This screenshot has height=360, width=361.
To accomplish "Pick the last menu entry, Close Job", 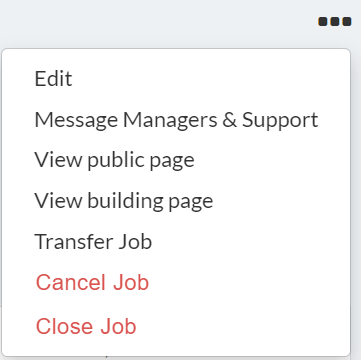I will [x=86, y=326].
